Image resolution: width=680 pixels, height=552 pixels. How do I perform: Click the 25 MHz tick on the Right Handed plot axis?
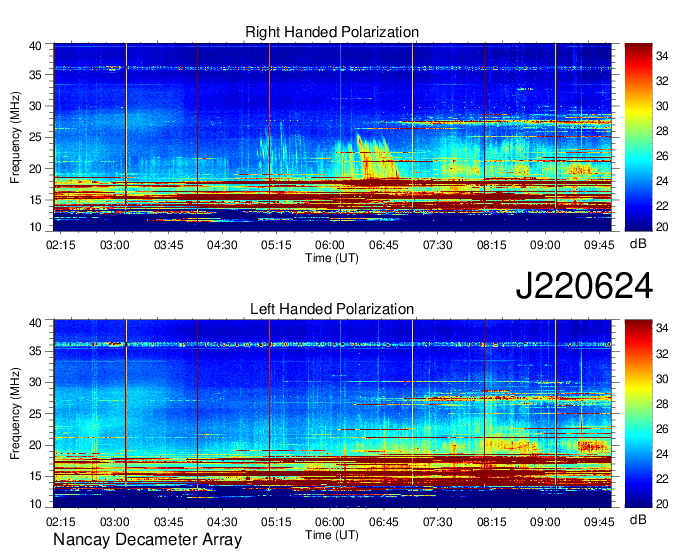point(35,137)
